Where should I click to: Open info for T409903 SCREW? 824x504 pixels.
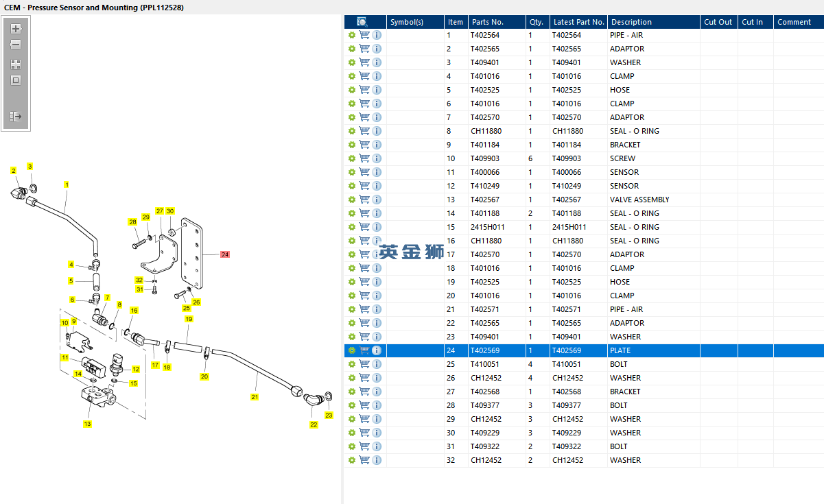coord(377,158)
